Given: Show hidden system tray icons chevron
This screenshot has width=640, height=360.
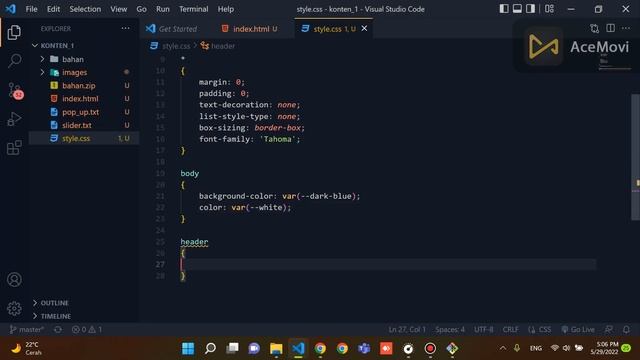Looking at the screenshot, I should (x=503, y=348).
